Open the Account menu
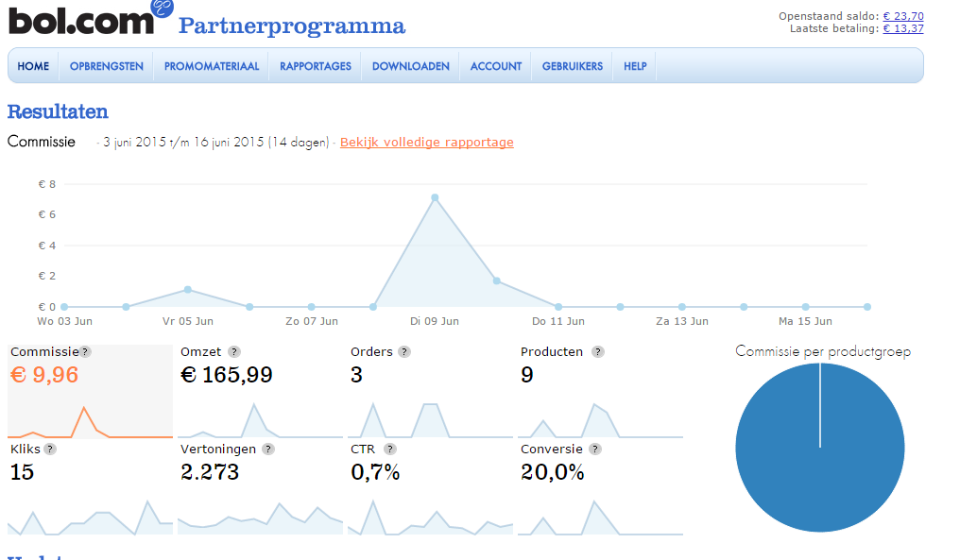The width and height of the screenshot is (960, 560). tap(496, 66)
